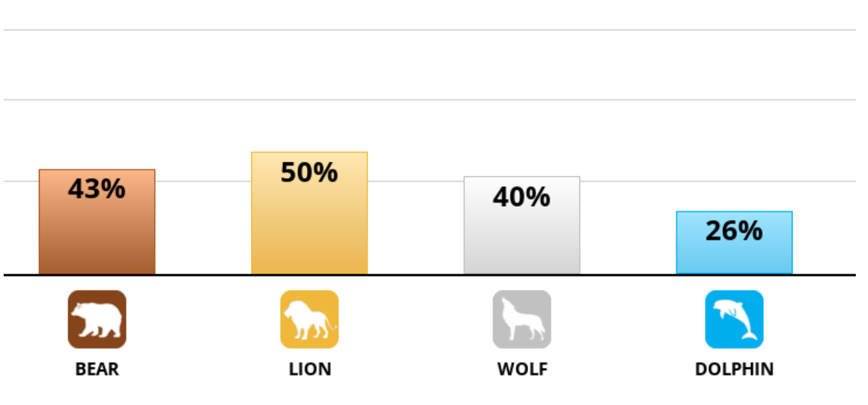868x405 pixels.
Task: Select the DOLPHIN label text
Action: click(x=734, y=369)
